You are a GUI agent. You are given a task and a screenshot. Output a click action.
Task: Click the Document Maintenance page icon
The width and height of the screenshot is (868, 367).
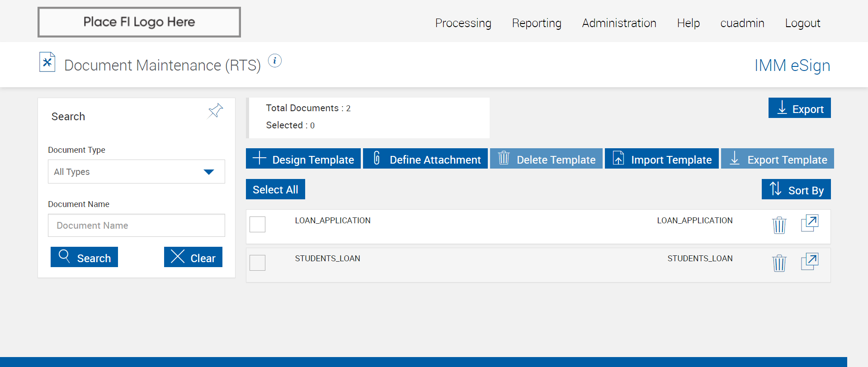tap(47, 62)
